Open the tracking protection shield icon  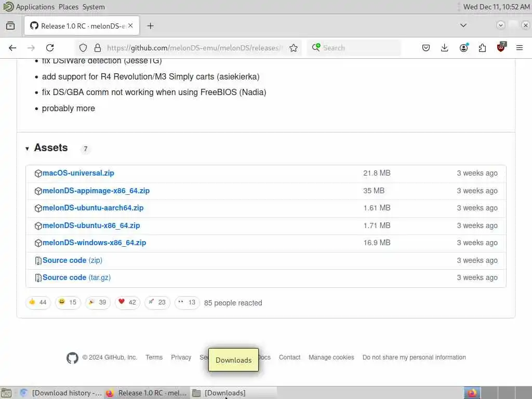pyautogui.click(x=83, y=48)
